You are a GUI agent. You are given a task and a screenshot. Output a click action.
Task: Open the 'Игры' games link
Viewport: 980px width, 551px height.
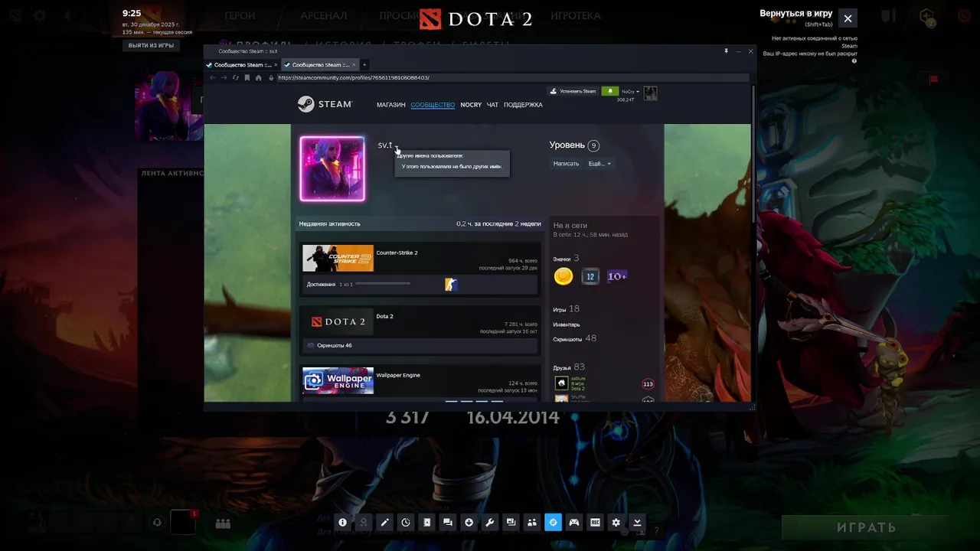pyautogui.click(x=560, y=310)
